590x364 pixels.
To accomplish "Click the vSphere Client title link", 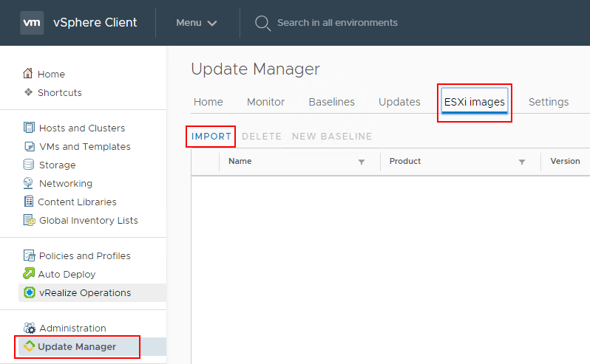I will pyautogui.click(x=95, y=23).
